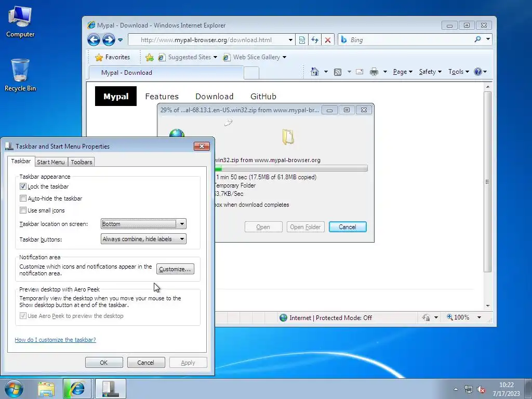The image size is (532, 399).
Task: Click the scrollbar down arrow in IE
Action: (487, 306)
